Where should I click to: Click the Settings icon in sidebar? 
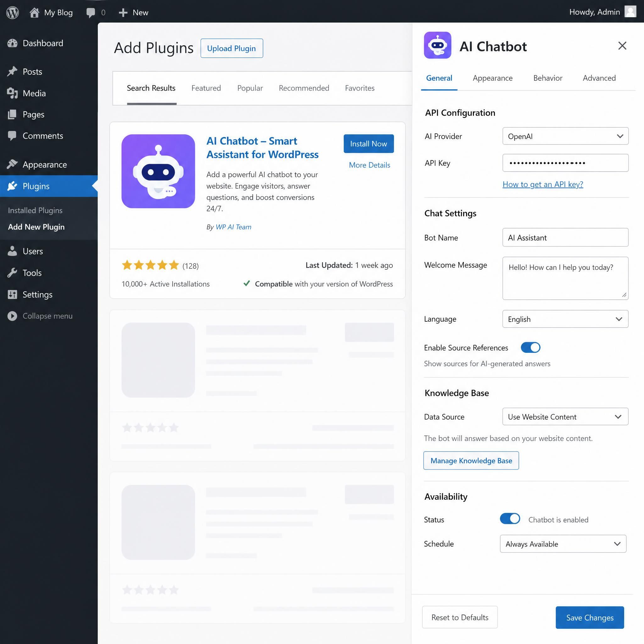coord(12,294)
